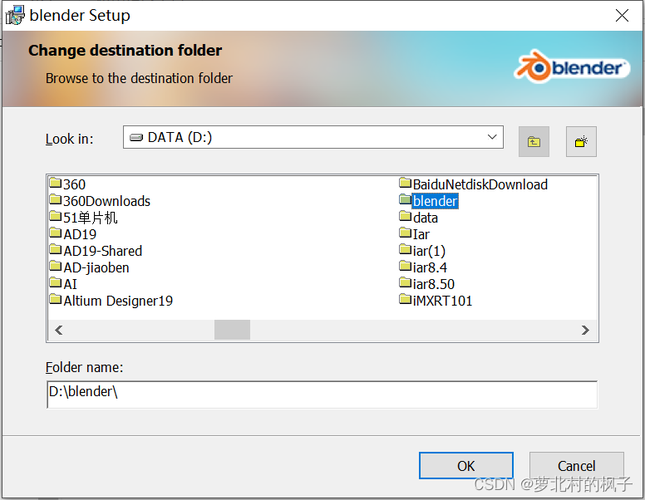Click the Folder name input field

point(322,394)
